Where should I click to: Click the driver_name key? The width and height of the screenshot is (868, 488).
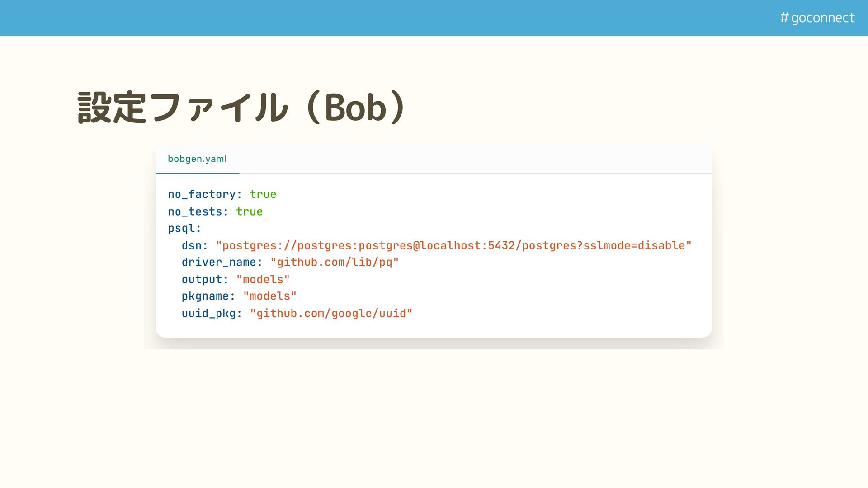tap(219, 262)
